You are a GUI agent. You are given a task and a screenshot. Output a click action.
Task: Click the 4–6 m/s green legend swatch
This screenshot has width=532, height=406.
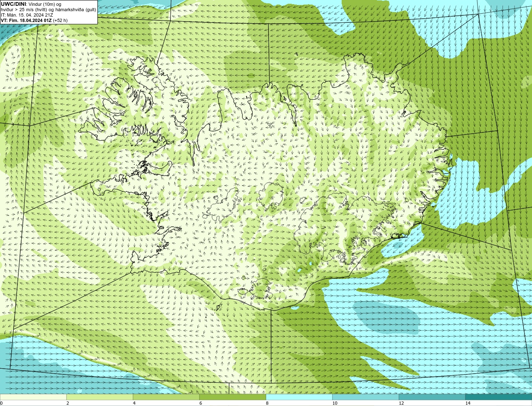pyautogui.click(x=166, y=397)
